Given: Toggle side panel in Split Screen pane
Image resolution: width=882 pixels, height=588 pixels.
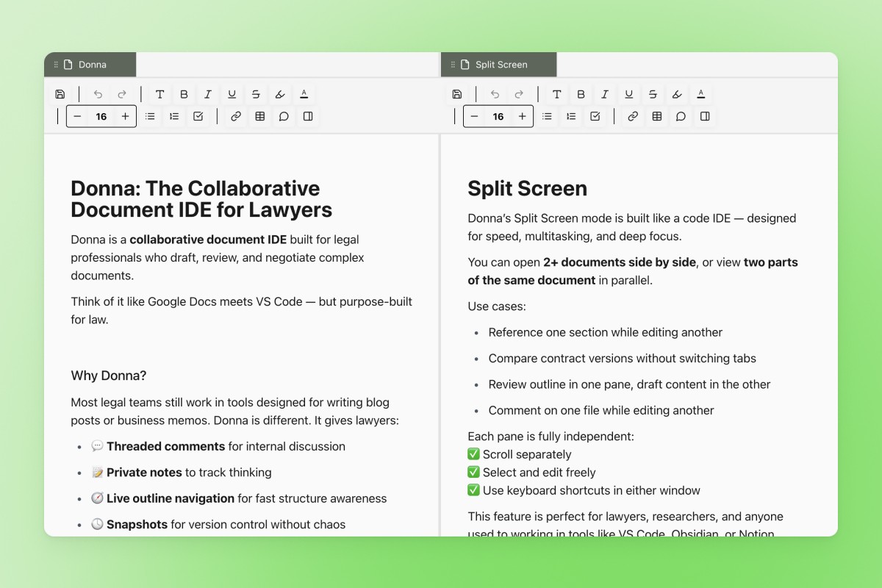Looking at the screenshot, I should pyautogui.click(x=705, y=116).
